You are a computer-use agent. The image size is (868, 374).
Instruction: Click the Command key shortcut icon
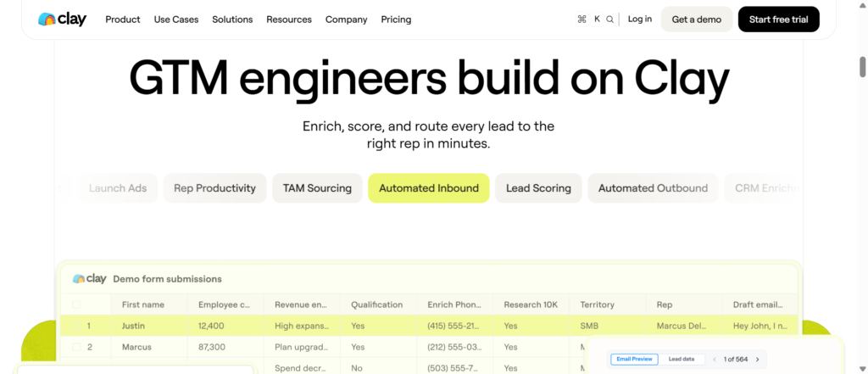(581, 20)
